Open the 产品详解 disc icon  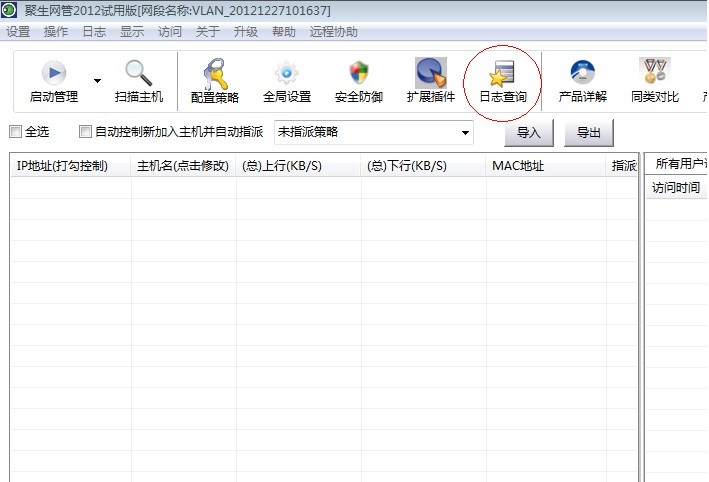tap(582, 72)
